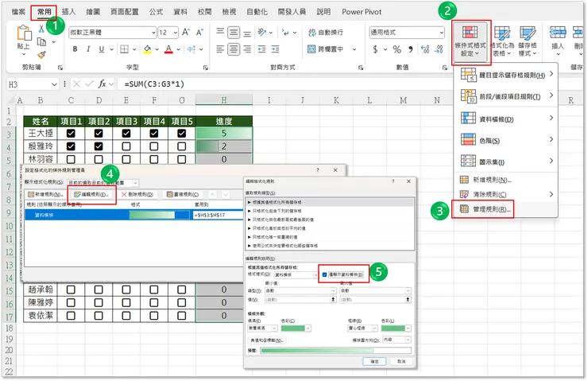The image size is (588, 381).
Task: Toggle Italic formatting
Action: (88, 49)
